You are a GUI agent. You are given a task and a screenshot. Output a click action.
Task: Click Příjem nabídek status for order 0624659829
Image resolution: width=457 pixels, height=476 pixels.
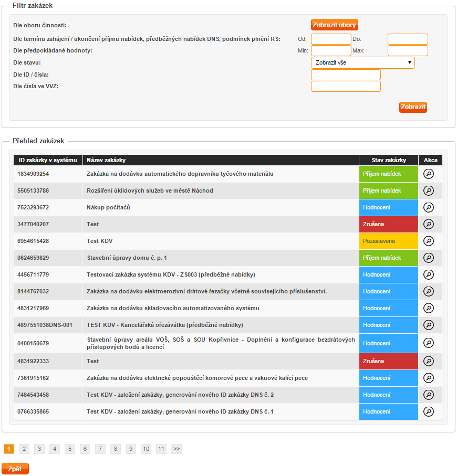click(389, 258)
